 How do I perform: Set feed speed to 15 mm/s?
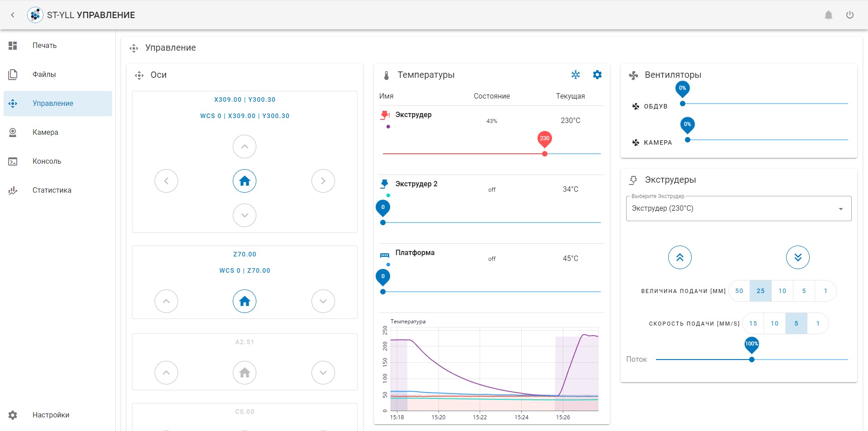(753, 323)
